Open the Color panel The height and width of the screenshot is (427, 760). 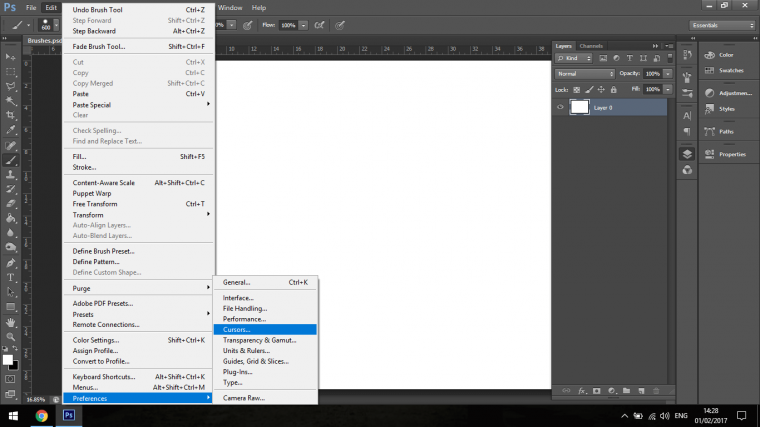[x=726, y=55]
